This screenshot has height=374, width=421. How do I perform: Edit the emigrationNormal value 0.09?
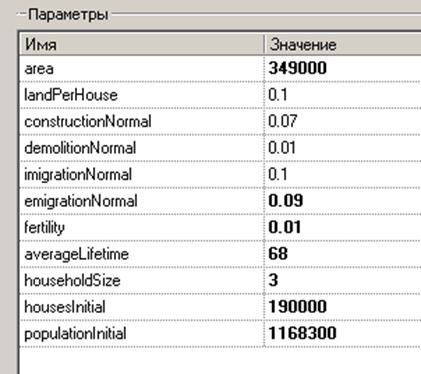(x=286, y=201)
